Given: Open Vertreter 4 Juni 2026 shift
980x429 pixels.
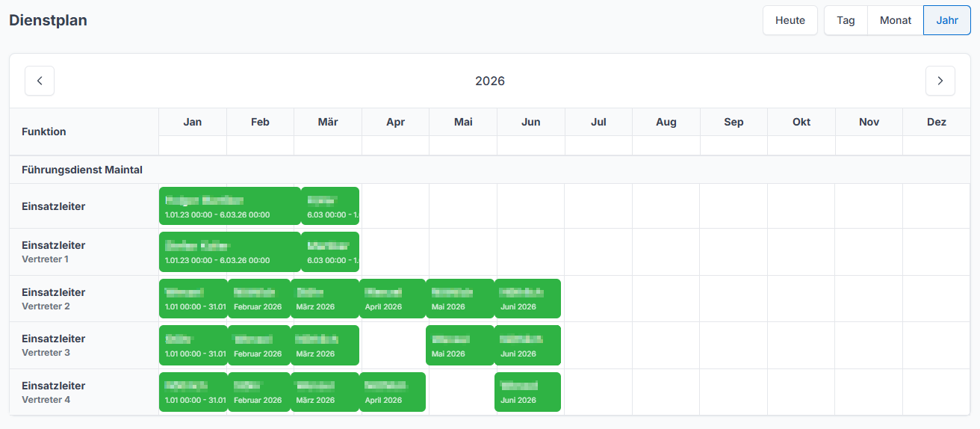Looking at the screenshot, I should [x=527, y=392].
